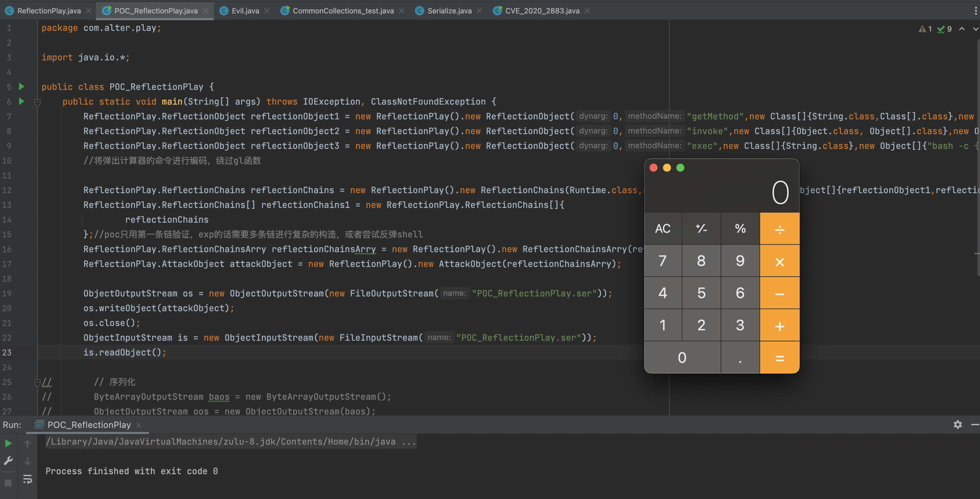
Task: Click digit 3 on Calculator
Action: tap(740, 325)
